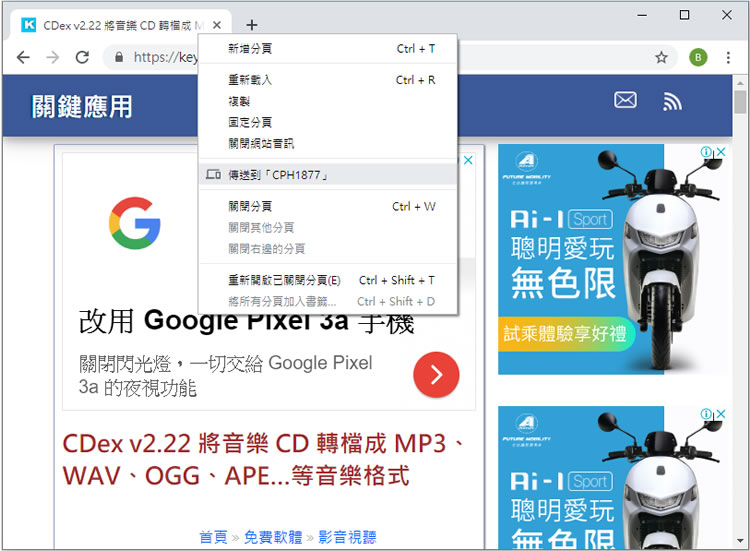Click ad info icon on top scooter ad

[x=706, y=152]
